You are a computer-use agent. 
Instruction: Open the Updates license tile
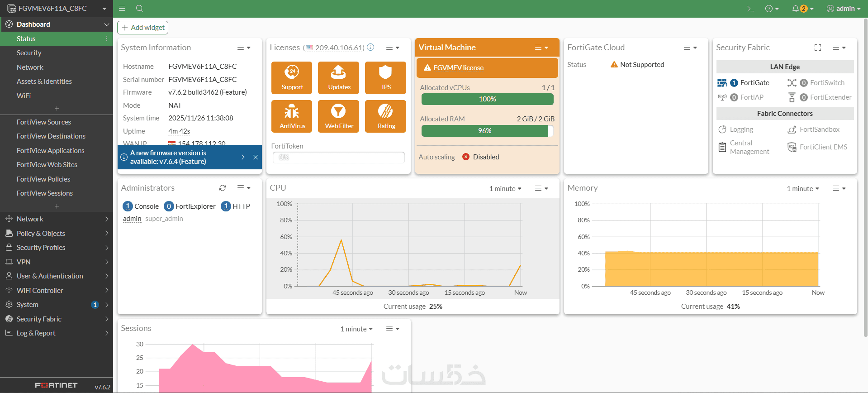pos(339,78)
